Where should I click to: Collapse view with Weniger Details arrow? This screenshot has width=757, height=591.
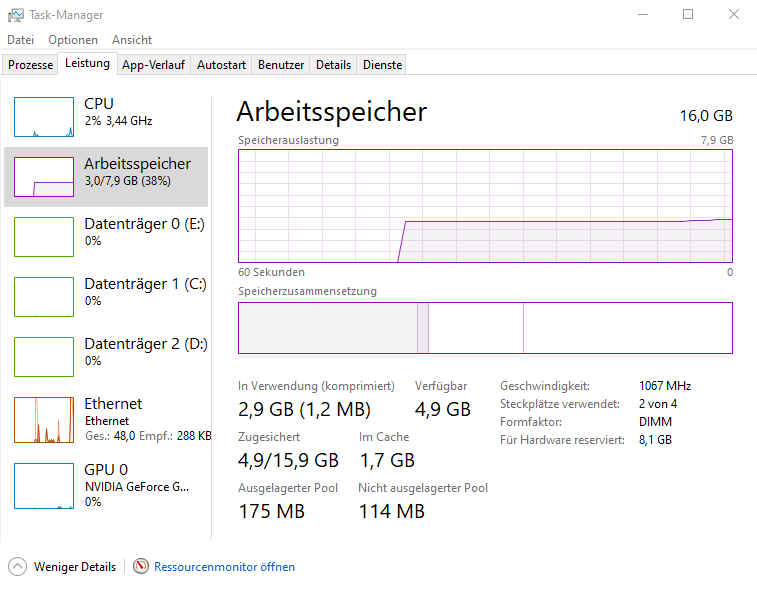click(x=18, y=566)
